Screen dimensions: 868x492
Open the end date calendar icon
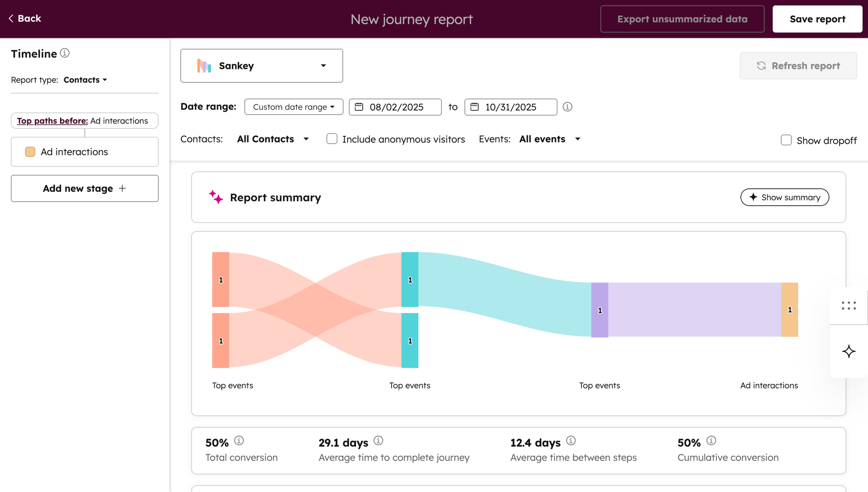pos(475,107)
